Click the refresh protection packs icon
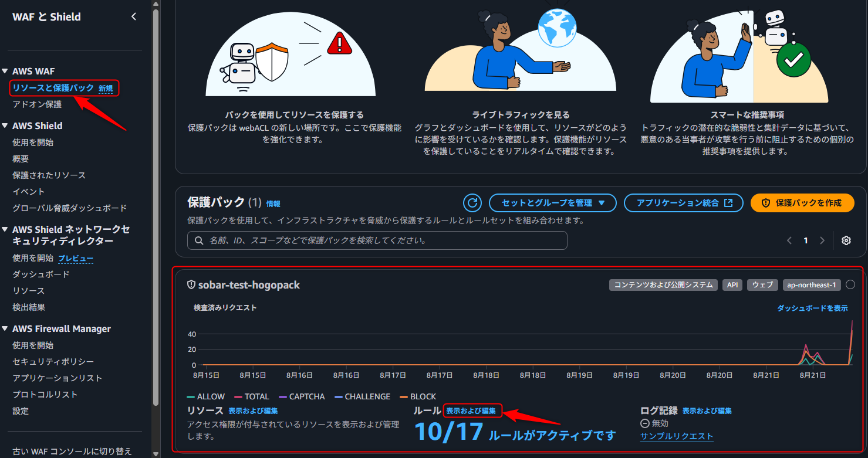Screen dimensions: 868x458 472,203
